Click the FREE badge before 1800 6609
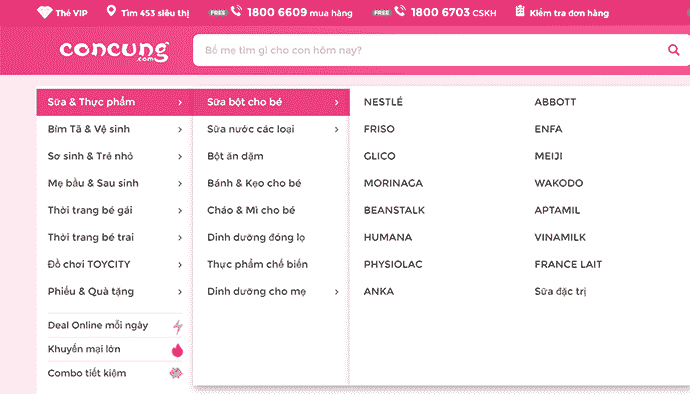 coord(218,13)
